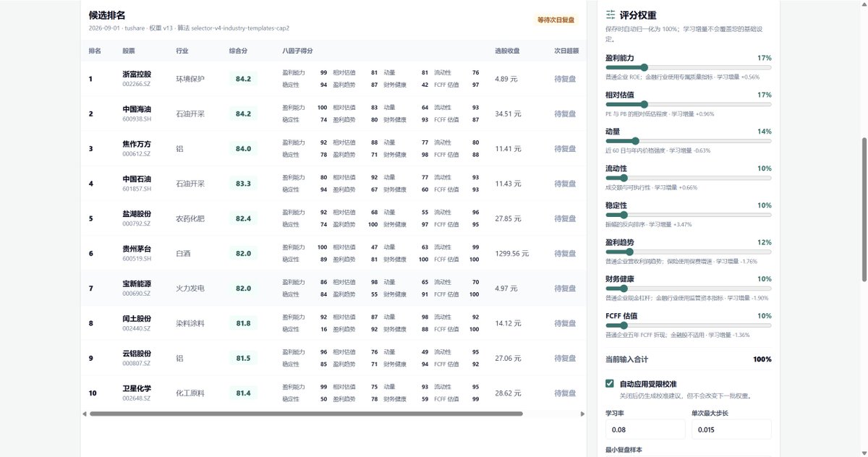Click the 34.51 元 closing price
868x457 pixels.
(509, 114)
